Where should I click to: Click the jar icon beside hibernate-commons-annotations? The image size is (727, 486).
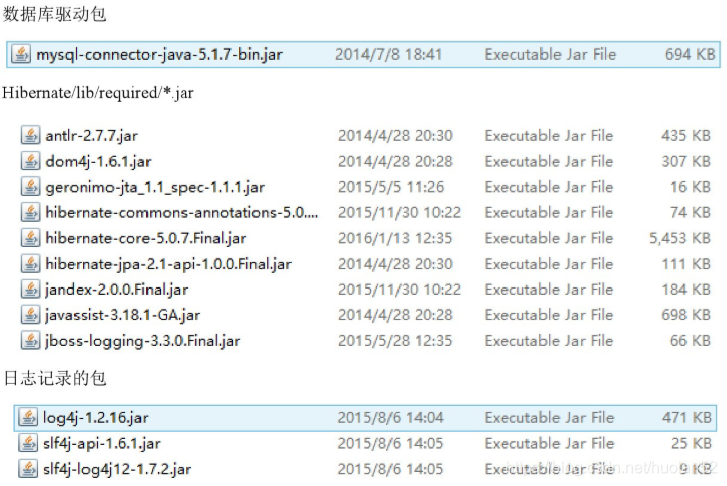[x=30, y=212]
